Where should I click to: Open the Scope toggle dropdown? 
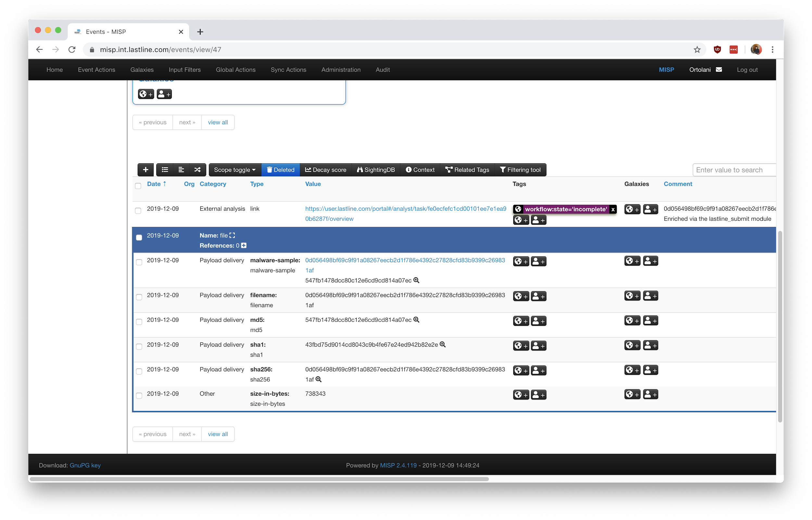(x=235, y=170)
